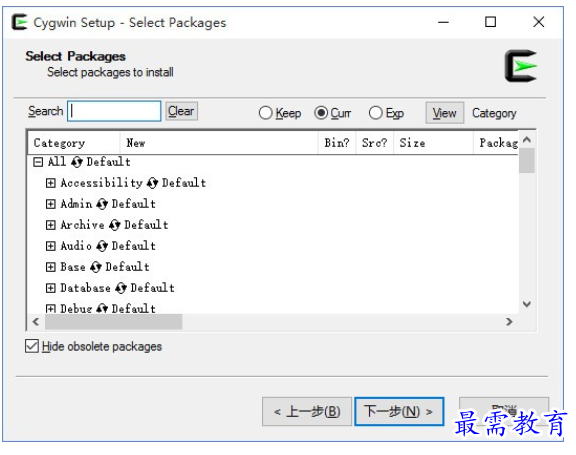Click the cycle icon for Accessibility category

[x=152, y=183]
